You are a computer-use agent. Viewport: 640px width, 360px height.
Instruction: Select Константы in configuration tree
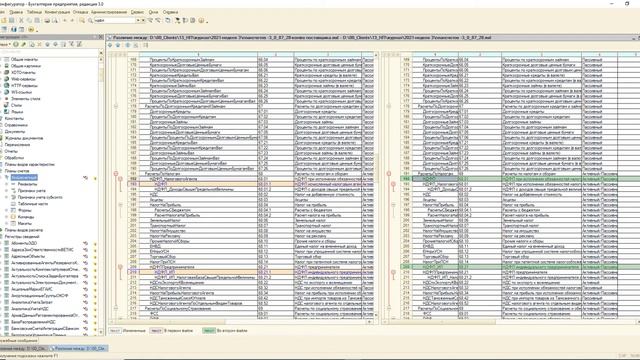[14, 118]
